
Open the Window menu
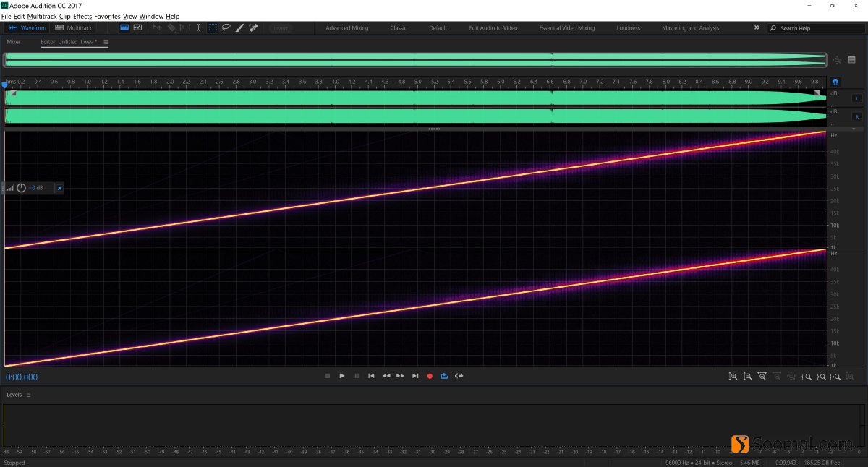coord(152,16)
